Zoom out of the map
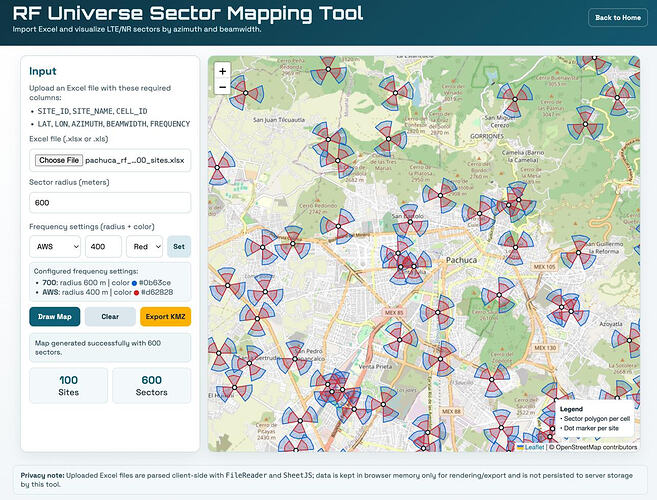657x500 pixels. tap(222, 88)
